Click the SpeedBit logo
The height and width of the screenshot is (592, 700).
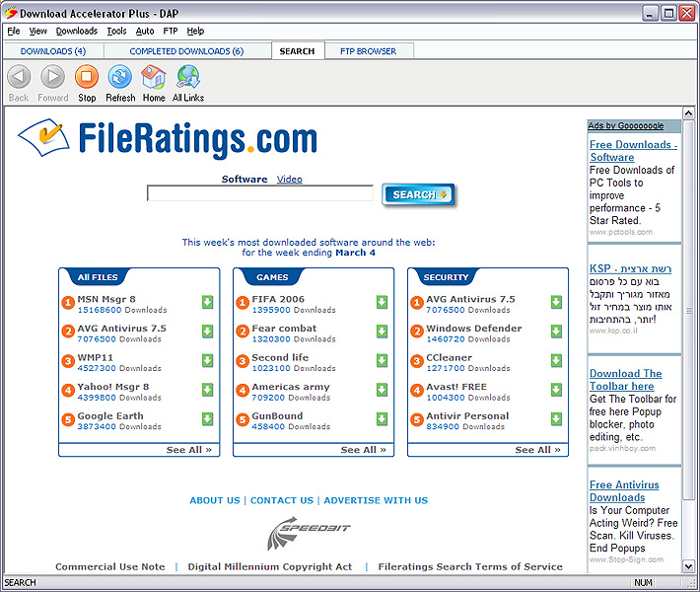click(308, 534)
